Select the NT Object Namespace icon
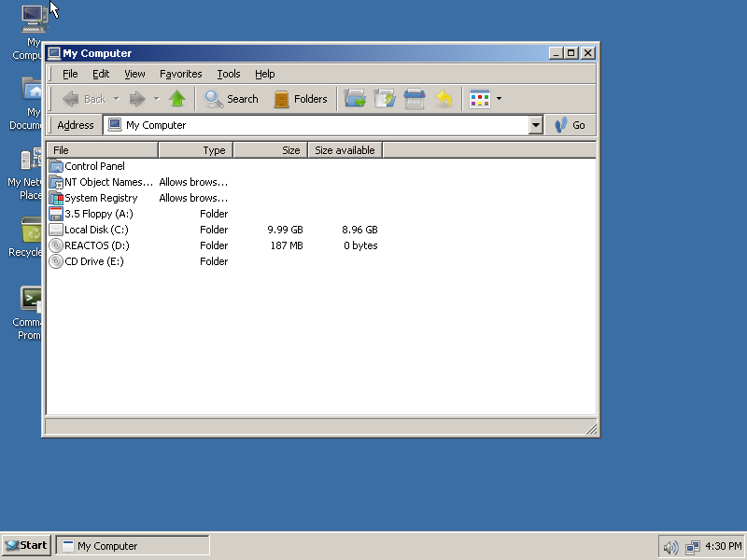 (x=56, y=182)
